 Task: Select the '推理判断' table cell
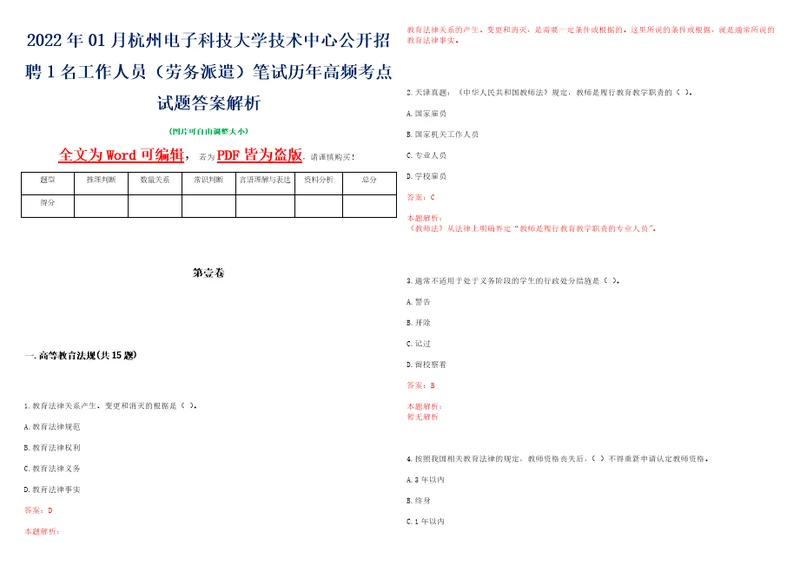pyautogui.click(x=101, y=183)
